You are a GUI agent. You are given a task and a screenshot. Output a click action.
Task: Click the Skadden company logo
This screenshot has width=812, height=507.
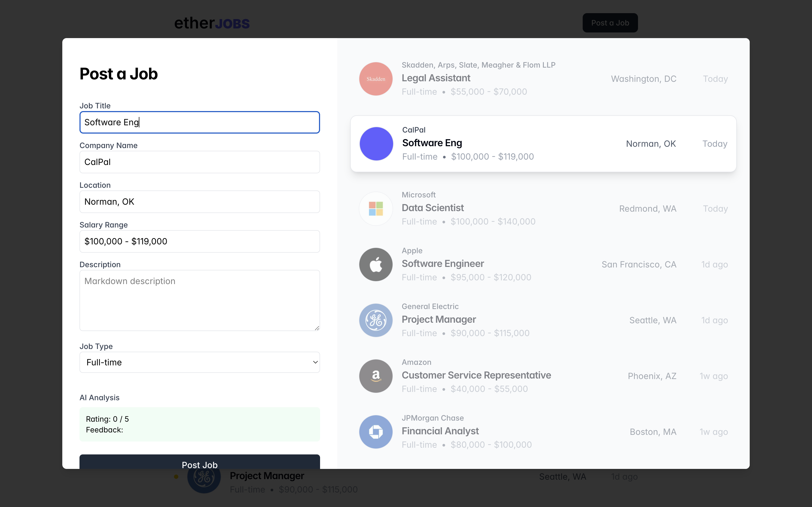point(376,79)
